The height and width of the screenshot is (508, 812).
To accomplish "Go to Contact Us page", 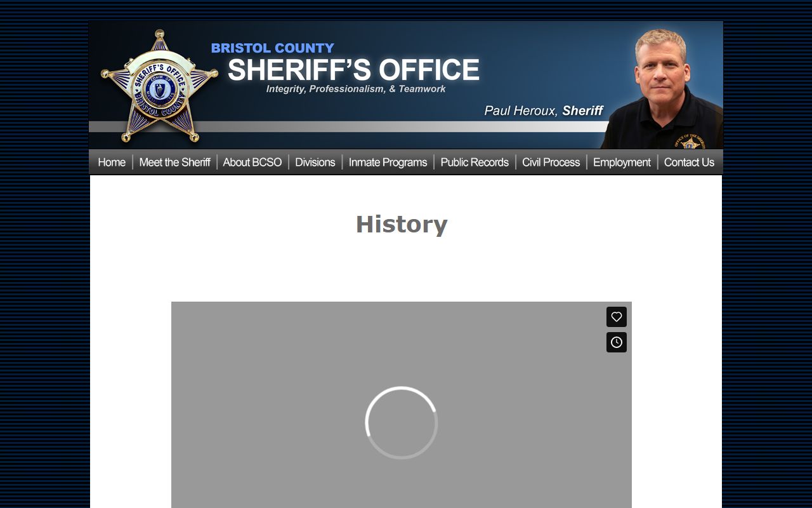I will [689, 163].
